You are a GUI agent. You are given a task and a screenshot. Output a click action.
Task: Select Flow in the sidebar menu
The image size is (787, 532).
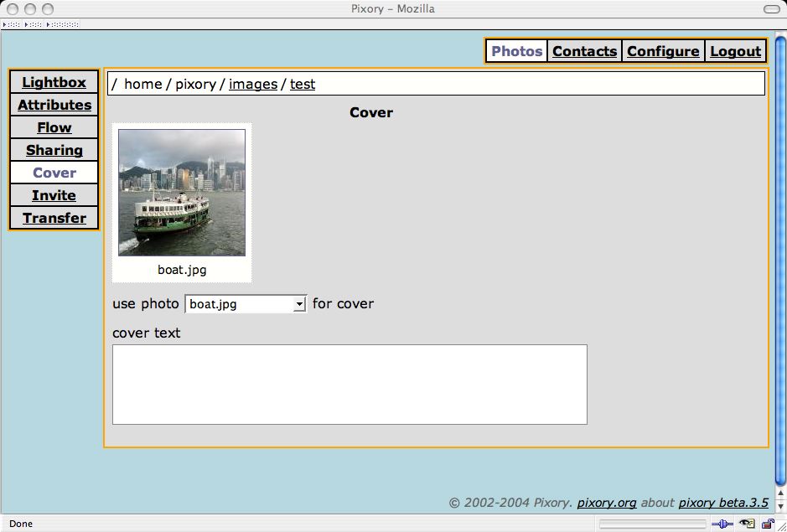coord(54,127)
